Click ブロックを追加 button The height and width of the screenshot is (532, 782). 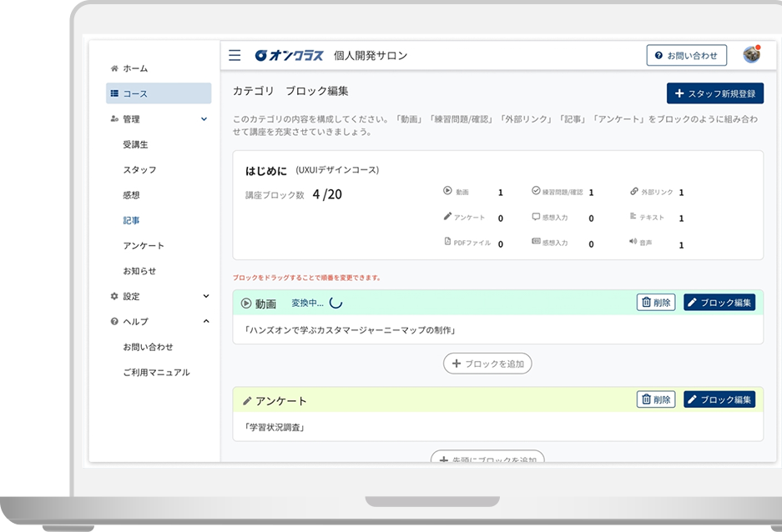tap(487, 364)
